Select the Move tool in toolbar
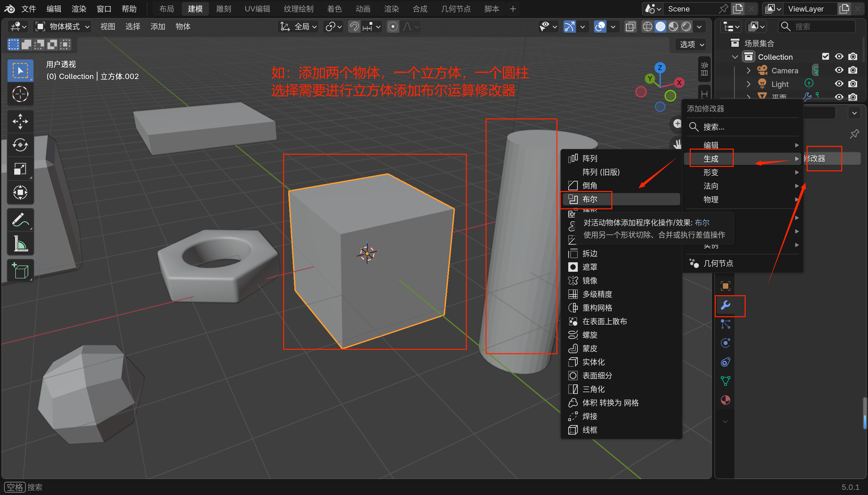The image size is (868, 495). click(20, 121)
